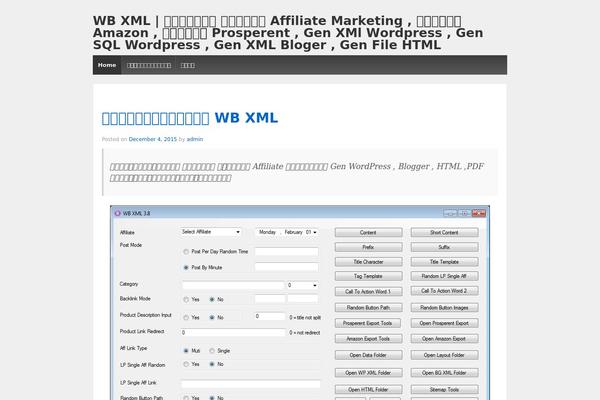Click Random LP Single Aff button
This screenshot has height=400, width=600.
(x=444, y=276)
